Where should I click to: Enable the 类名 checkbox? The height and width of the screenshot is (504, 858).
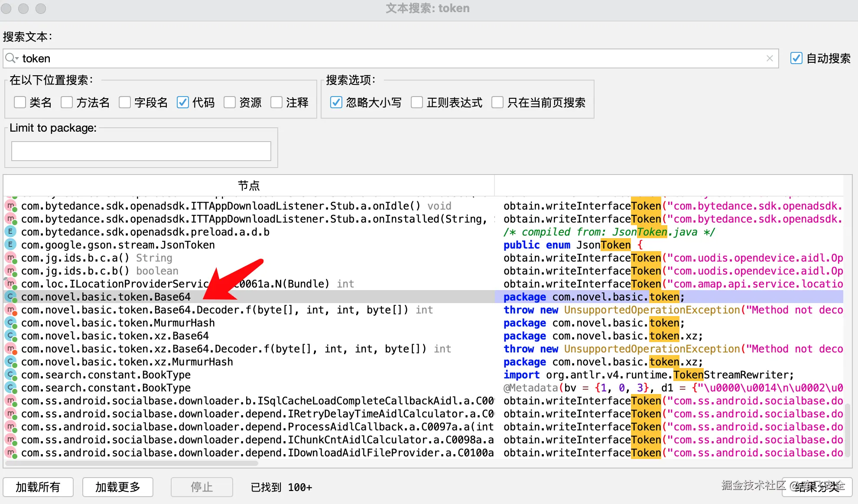(20, 102)
